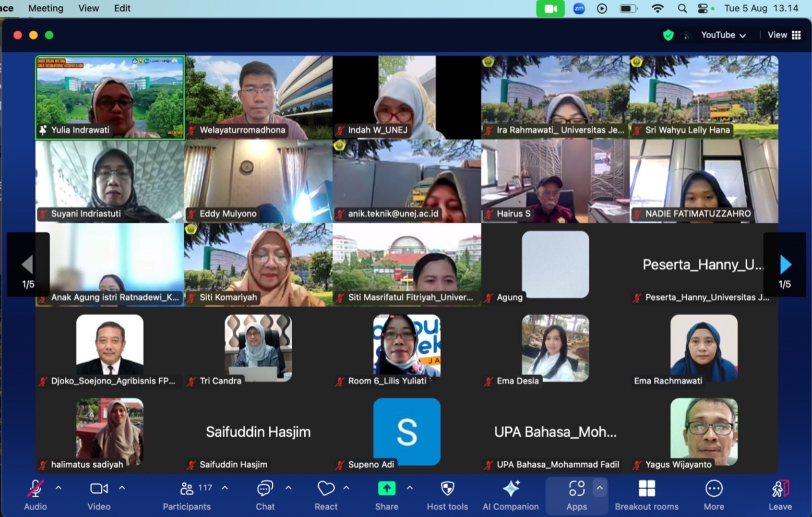
Task: Click the green encryption shield icon
Action: click(x=668, y=35)
